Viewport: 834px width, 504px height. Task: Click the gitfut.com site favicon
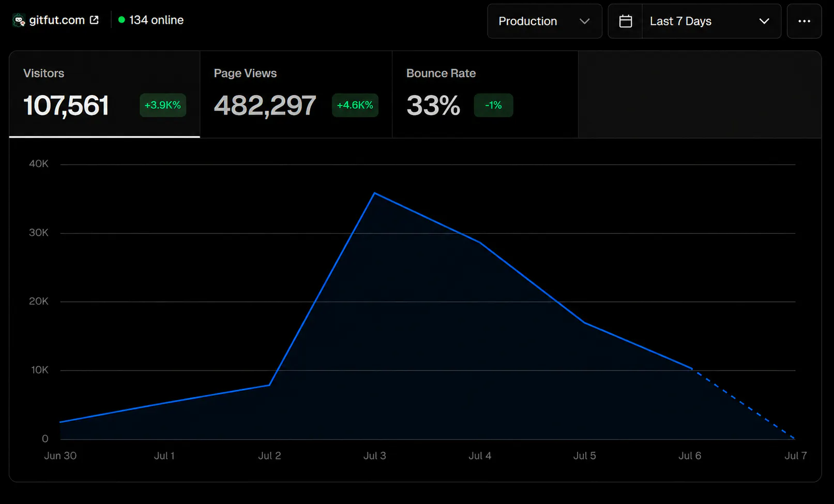(19, 21)
